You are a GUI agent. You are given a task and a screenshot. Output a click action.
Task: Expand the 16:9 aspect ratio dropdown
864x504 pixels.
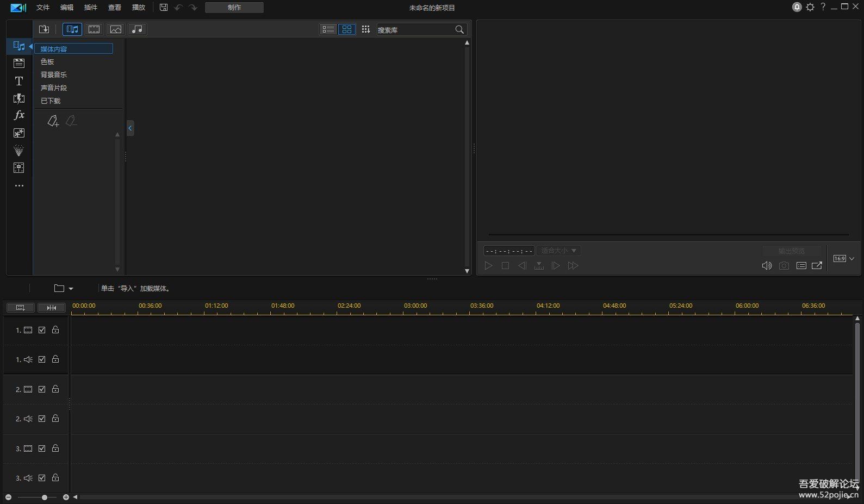(844, 259)
